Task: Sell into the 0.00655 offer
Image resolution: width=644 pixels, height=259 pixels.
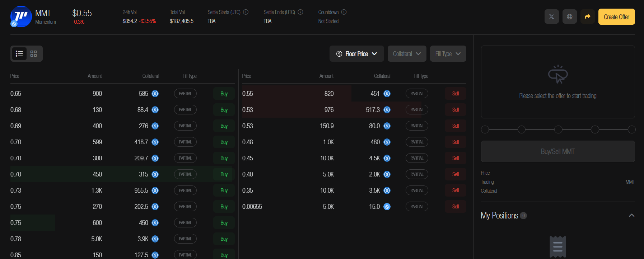Action: click(456, 207)
